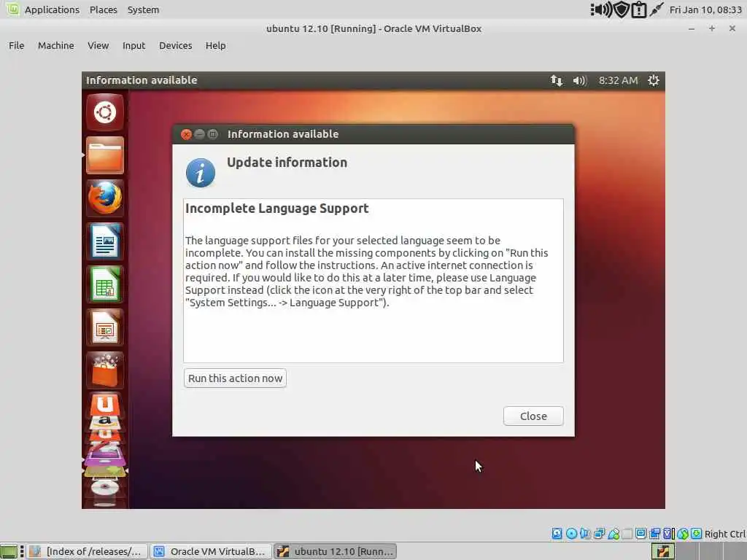This screenshot has height=560, width=747.
Task: Click the show desktop icon in host taskbar
Action: [9, 551]
